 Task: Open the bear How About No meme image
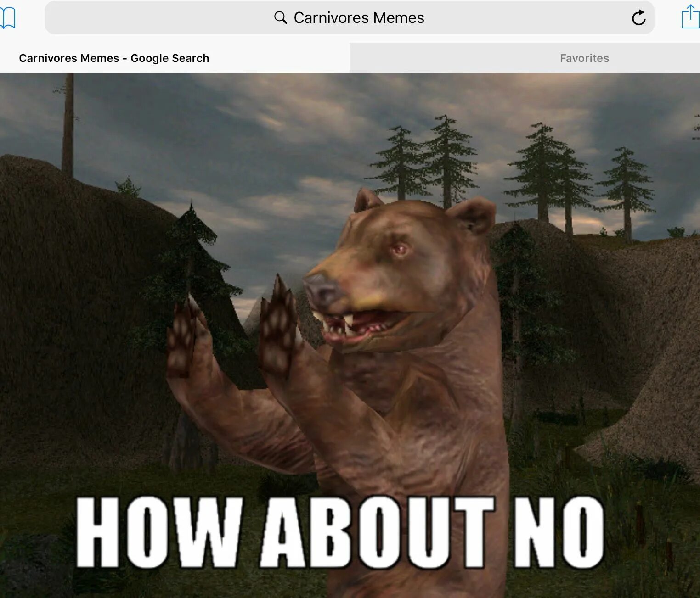pyautogui.click(x=350, y=335)
